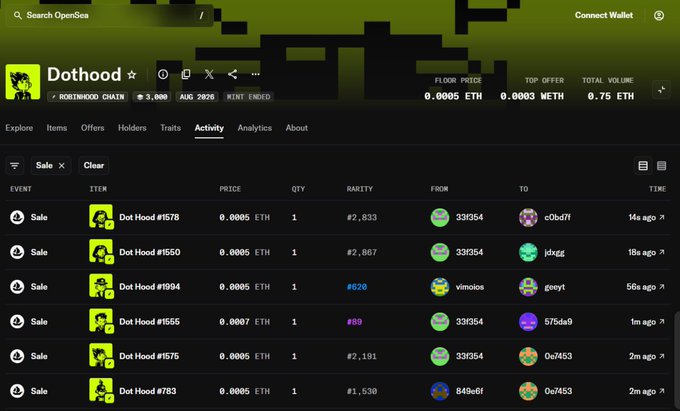Viewport: 680px width, 411px height.
Task: Select the Activity tab
Action: tap(209, 128)
